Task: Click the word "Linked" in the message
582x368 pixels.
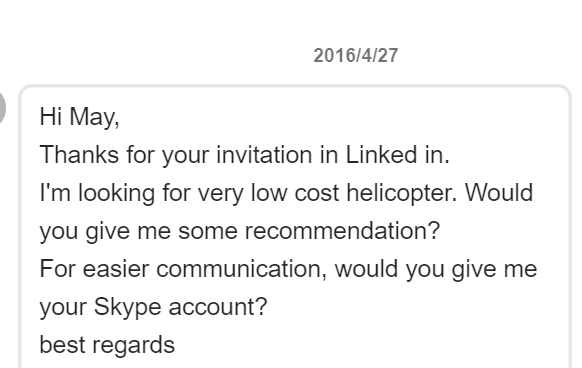Action: click(x=381, y=154)
